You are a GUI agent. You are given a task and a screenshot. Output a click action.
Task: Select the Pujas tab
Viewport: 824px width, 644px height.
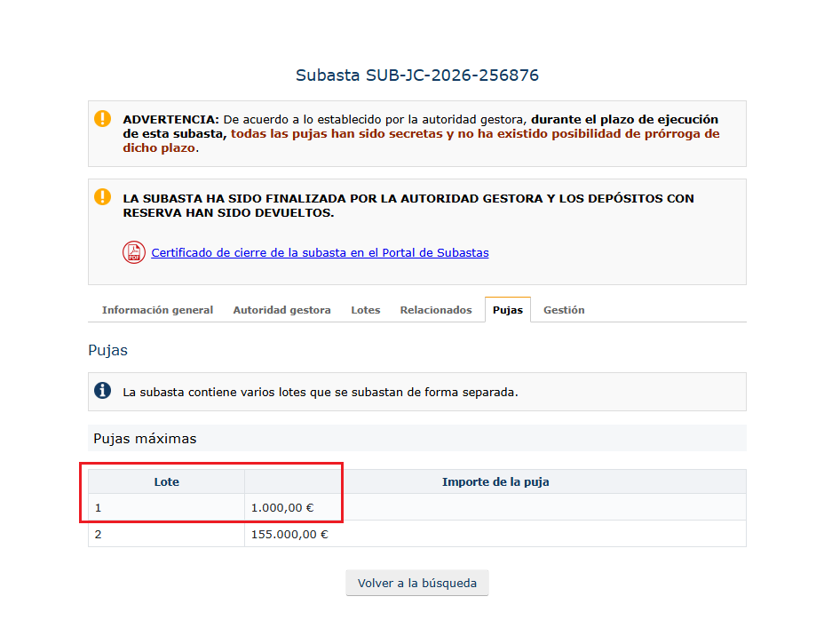point(508,310)
